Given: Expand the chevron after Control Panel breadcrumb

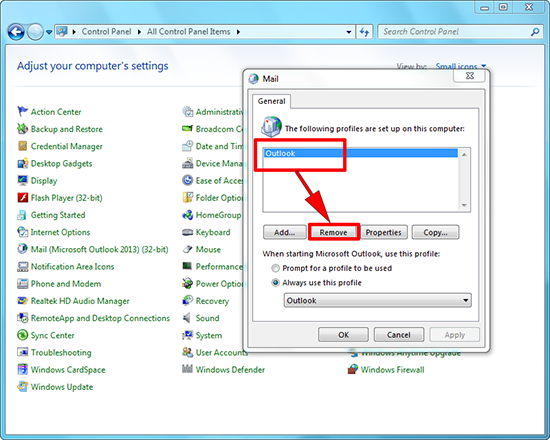Looking at the screenshot, I should [139, 32].
